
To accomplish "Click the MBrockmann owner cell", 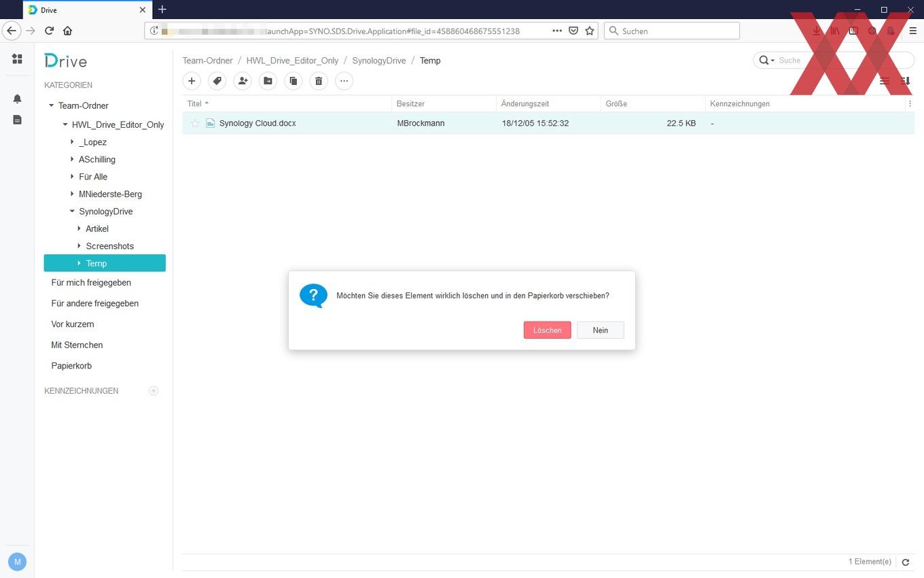I will pyautogui.click(x=421, y=123).
